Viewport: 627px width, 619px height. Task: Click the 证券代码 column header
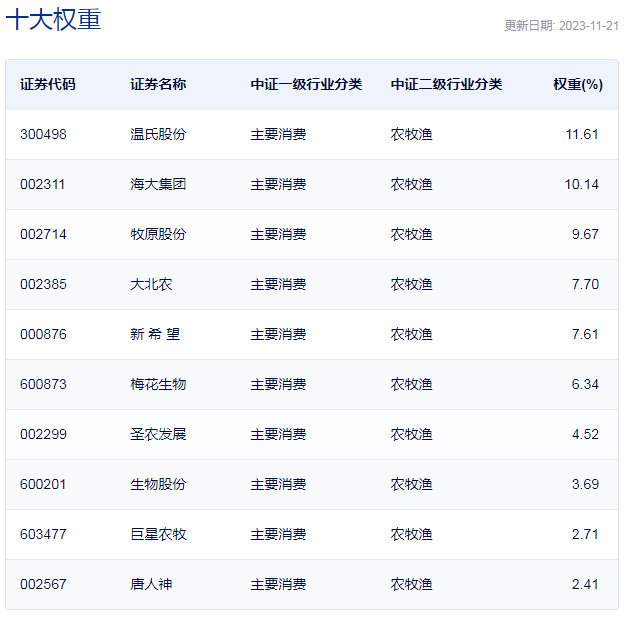point(48,84)
